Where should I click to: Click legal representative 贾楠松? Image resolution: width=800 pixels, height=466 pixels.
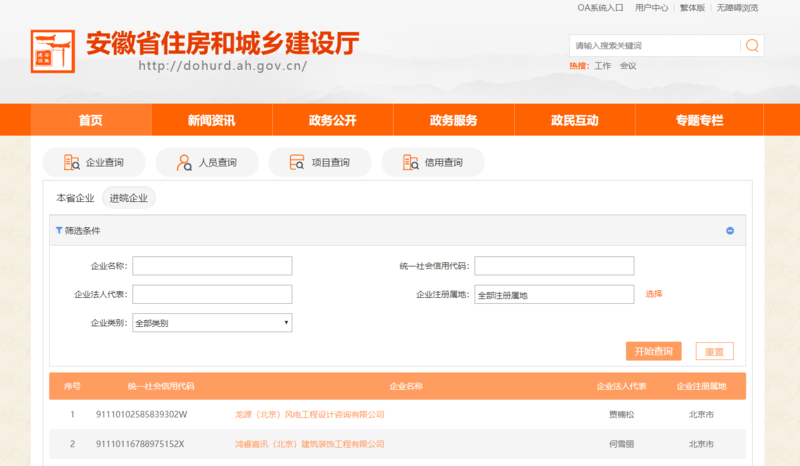[x=621, y=414]
